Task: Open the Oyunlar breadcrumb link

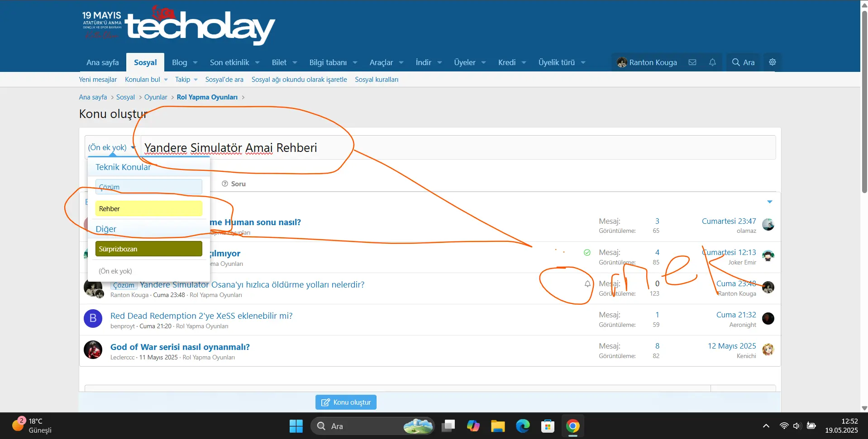Action: point(156,97)
